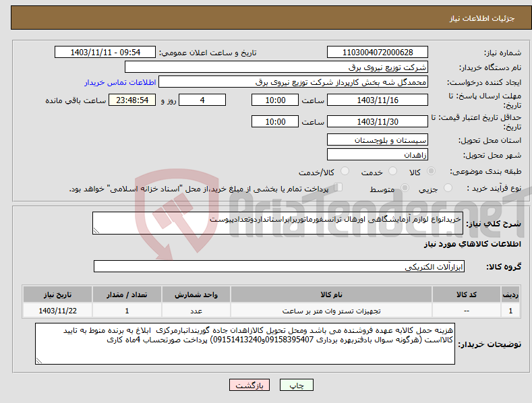Click the request creator name field
The image size is (532, 403).
[293, 82]
